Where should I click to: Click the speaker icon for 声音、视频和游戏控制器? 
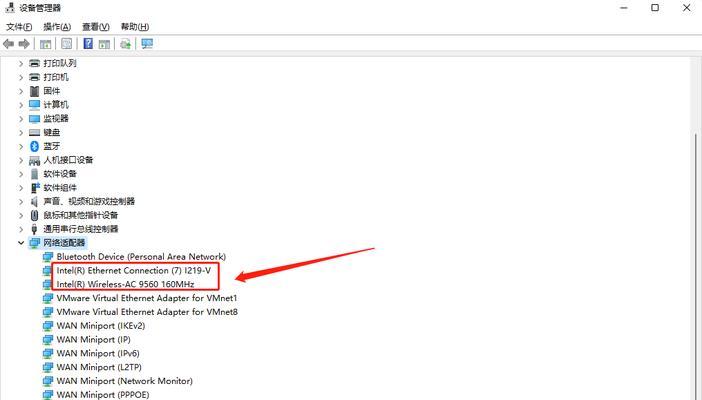[34, 202]
